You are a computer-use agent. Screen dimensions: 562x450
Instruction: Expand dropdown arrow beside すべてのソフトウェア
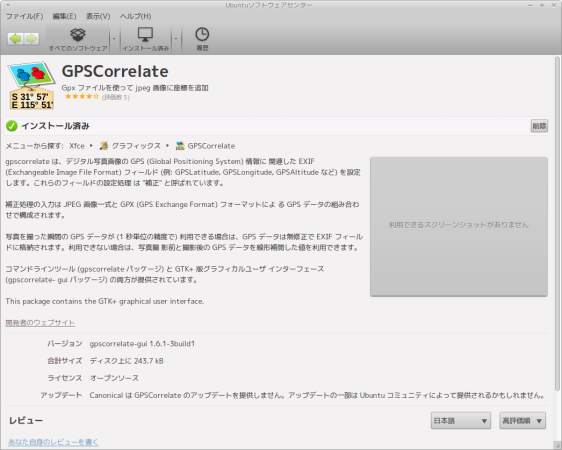pos(114,39)
